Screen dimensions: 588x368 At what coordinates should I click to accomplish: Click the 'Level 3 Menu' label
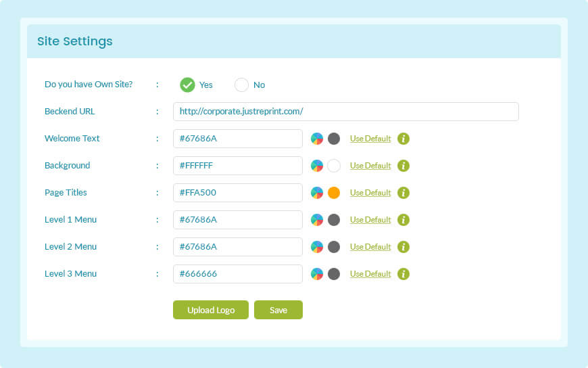click(x=70, y=274)
